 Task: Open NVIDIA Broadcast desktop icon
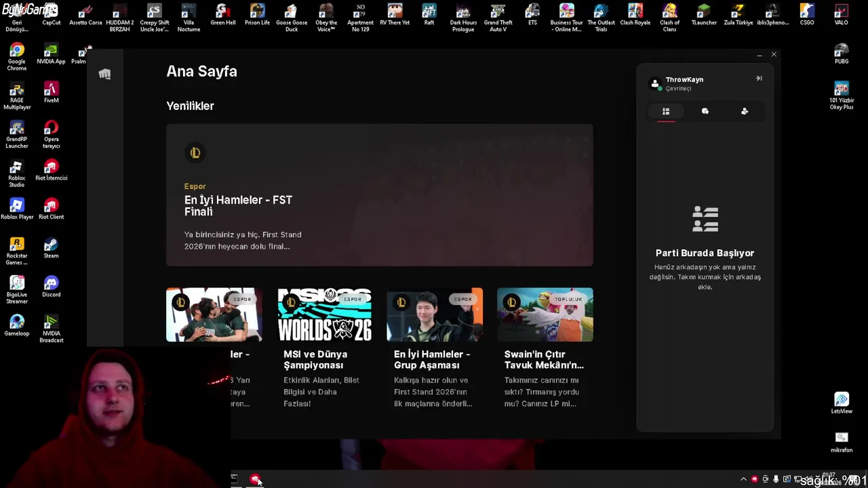pos(51,328)
